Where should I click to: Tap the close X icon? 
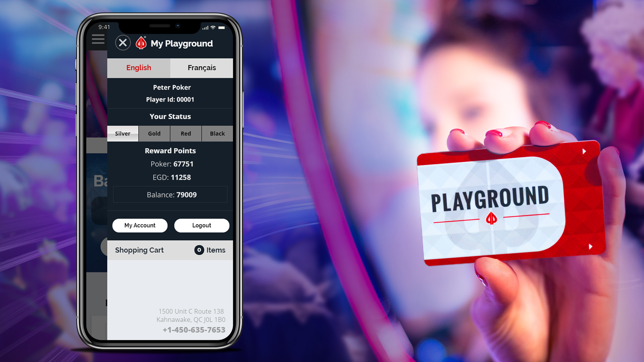(x=122, y=43)
